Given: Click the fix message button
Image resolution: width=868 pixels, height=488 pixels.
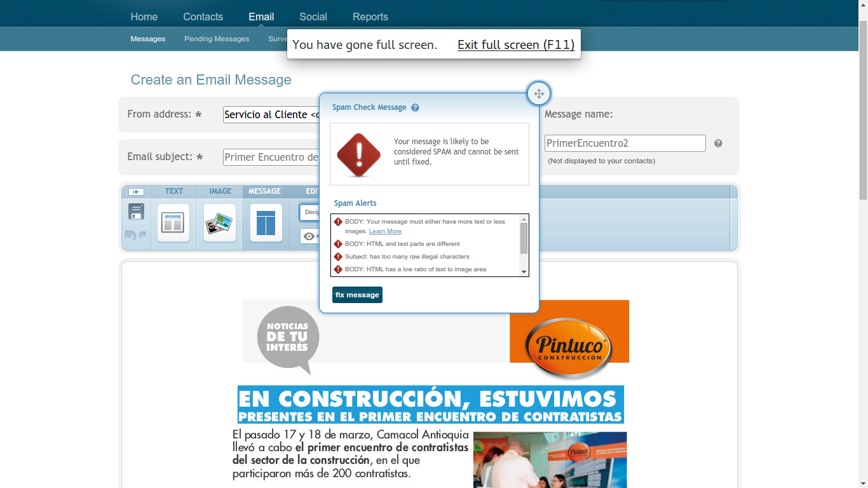Looking at the screenshot, I should tap(357, 295).
